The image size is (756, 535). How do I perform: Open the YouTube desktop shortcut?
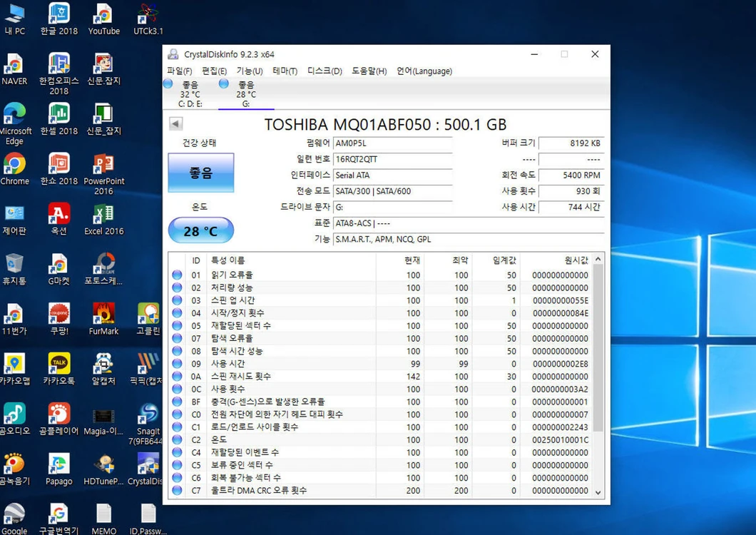[x=103, y=19]
